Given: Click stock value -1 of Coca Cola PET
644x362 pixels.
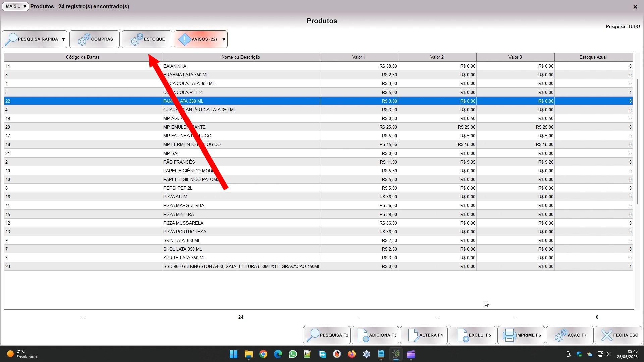Looking at the screenshot, I should tap(630, 92).
